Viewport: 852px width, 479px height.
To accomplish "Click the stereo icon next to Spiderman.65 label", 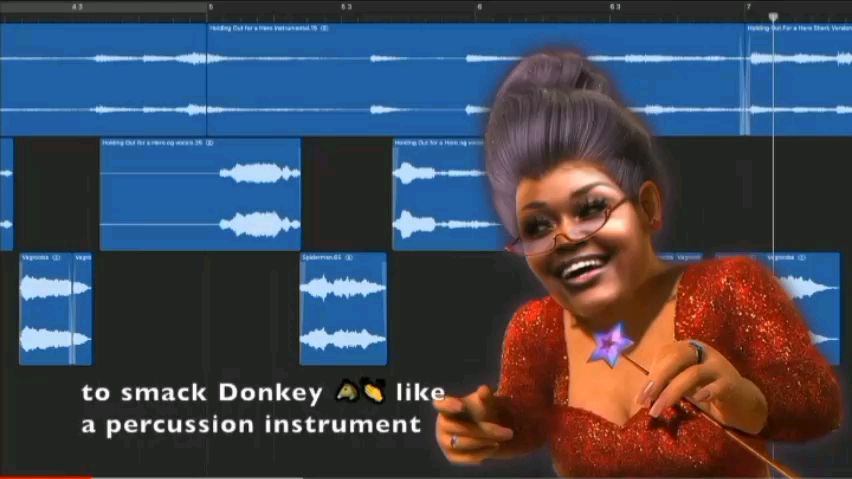I will point(349,257).
